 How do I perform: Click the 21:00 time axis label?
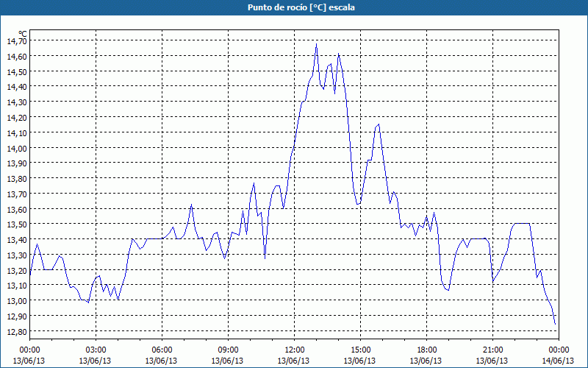tap(492, 350)
